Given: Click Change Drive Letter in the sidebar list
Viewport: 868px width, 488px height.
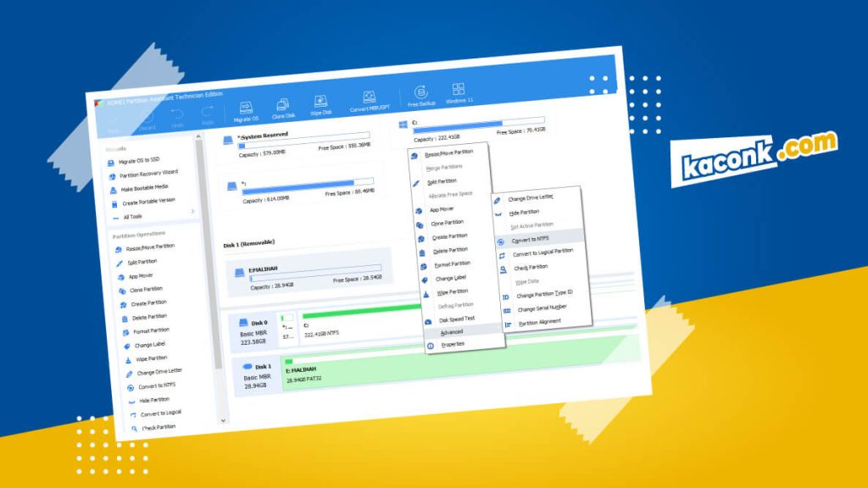Looking at the screenshot, I should pos(154,373).
